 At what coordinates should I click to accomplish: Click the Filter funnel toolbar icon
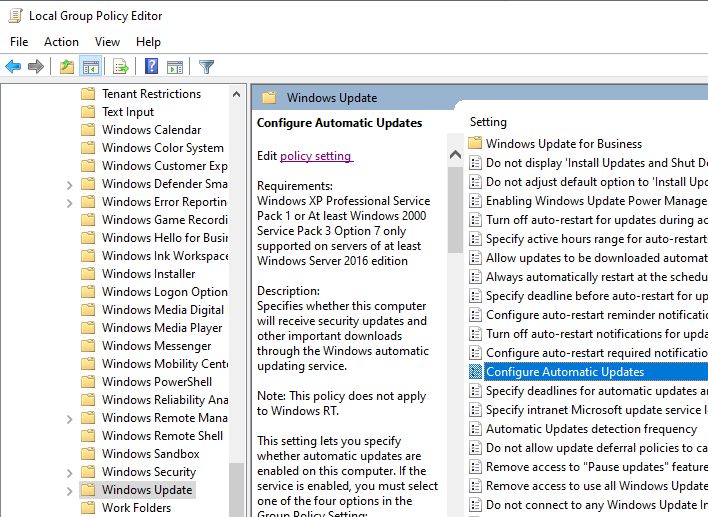206,67
